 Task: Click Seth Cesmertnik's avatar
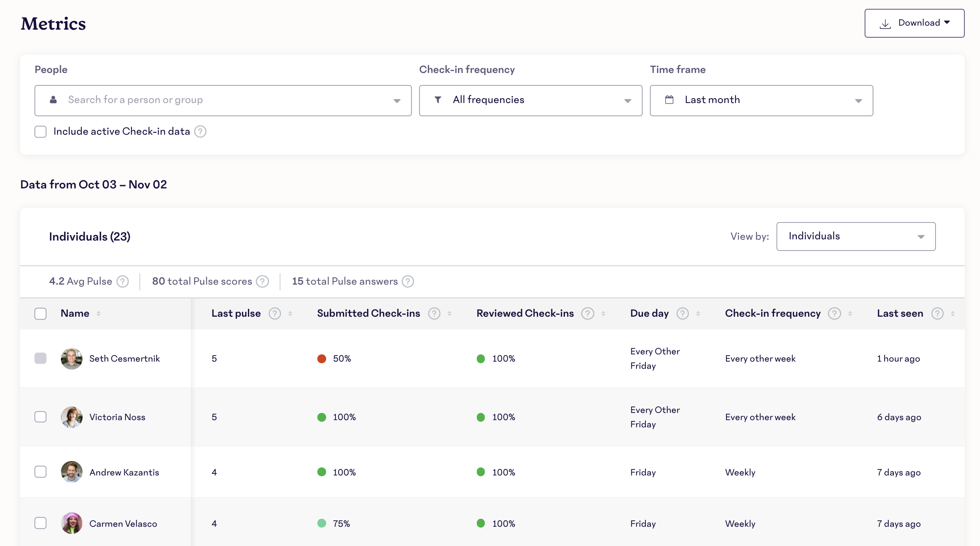72,358
